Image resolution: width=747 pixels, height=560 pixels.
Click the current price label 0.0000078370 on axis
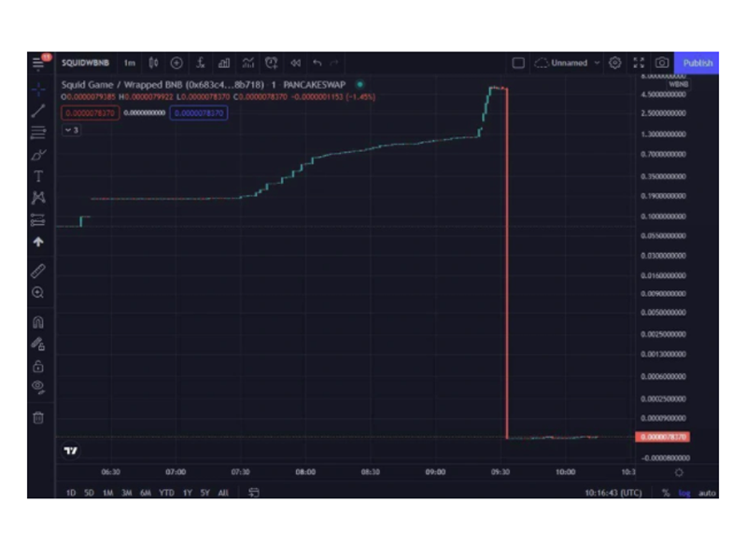663,437
